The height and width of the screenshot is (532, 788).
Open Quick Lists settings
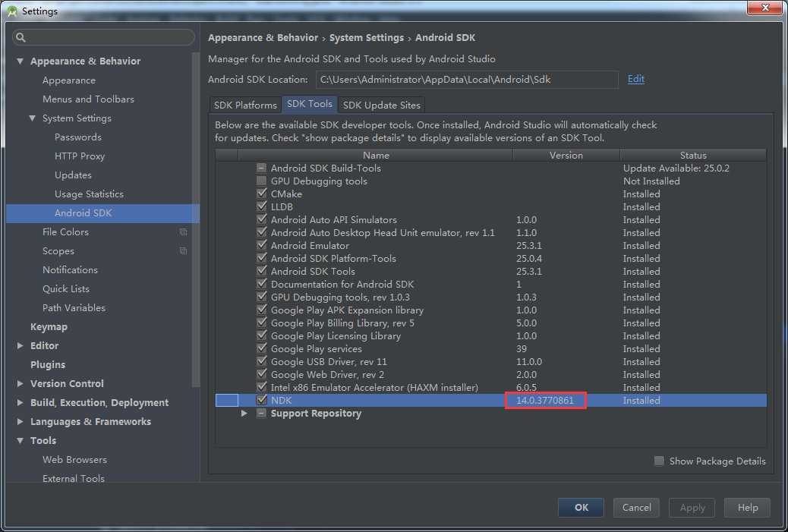pos(66,289)
